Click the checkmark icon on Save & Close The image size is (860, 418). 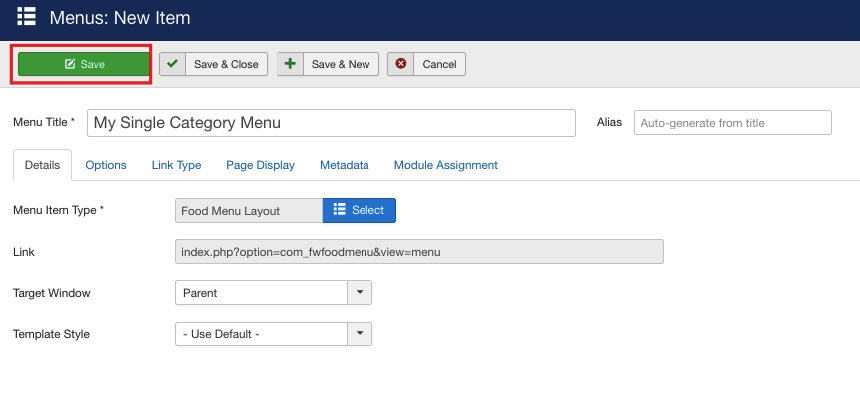click(173, 64)
